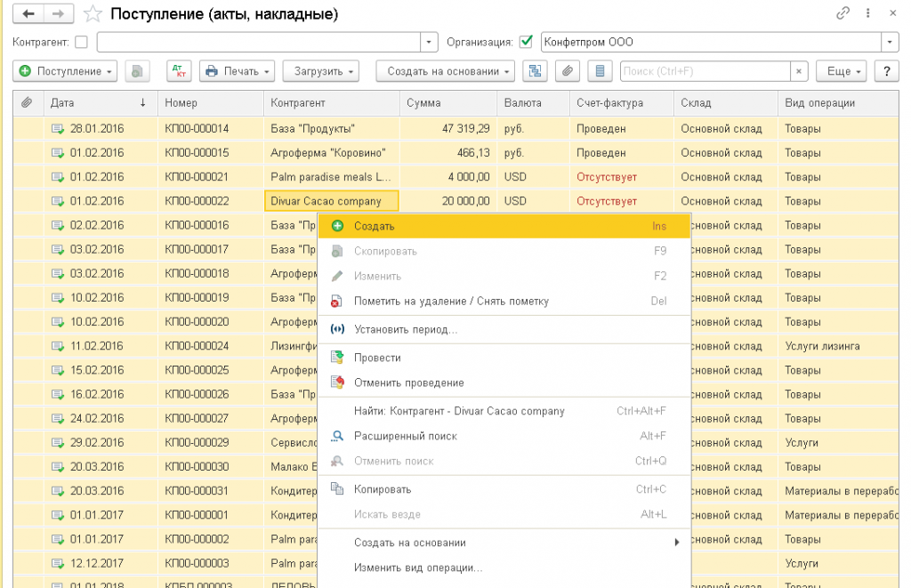Click the sum 47 319,29 cell

[x=448, y=128]
